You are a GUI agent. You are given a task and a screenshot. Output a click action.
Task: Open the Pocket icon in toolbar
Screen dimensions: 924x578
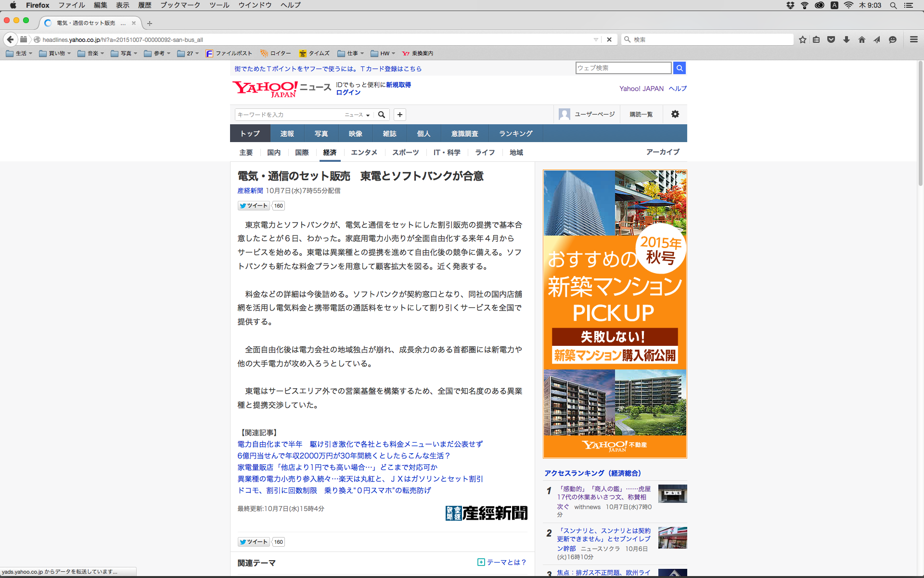(x=831, y=39)
